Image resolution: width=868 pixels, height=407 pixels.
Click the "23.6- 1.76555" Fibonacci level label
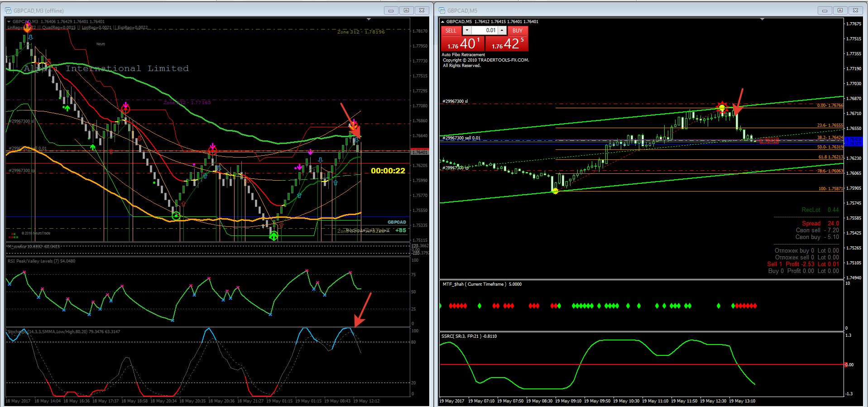(830, 125)
